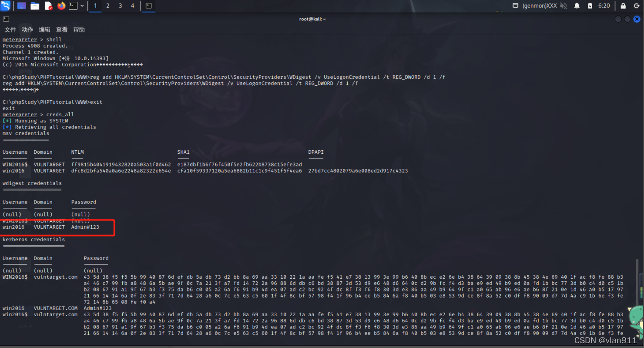
Task: Click the 'Channel 1 created.' line
Action: click(30, 52)
